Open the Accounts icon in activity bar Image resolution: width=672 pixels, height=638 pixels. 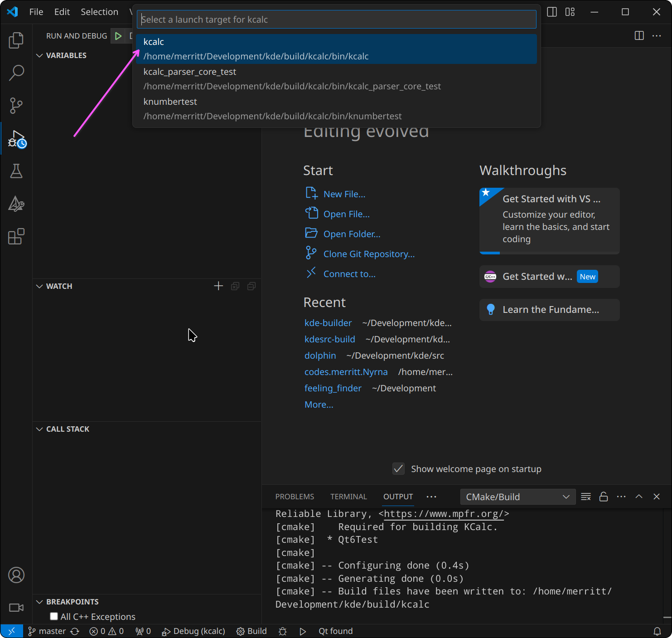click(16, 575)
